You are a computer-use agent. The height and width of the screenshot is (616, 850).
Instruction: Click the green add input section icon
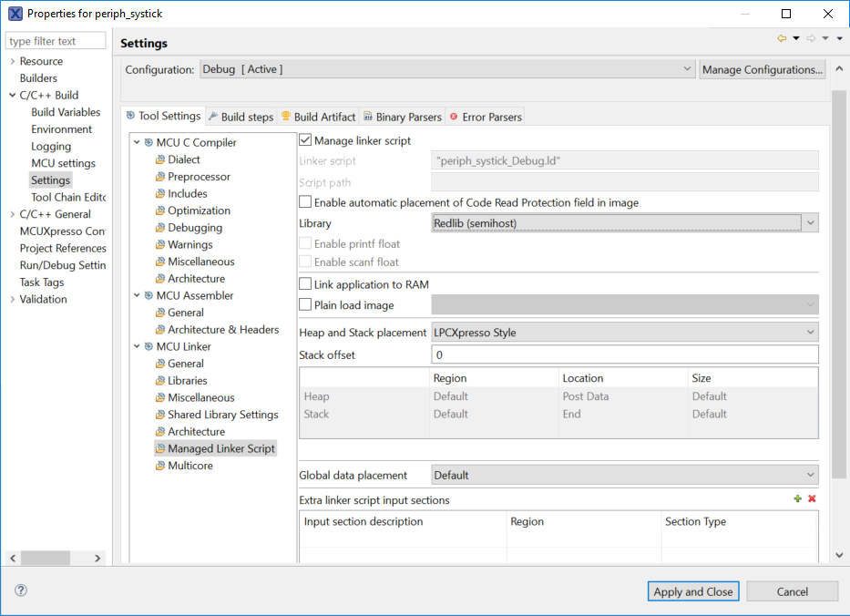point(798,499)
